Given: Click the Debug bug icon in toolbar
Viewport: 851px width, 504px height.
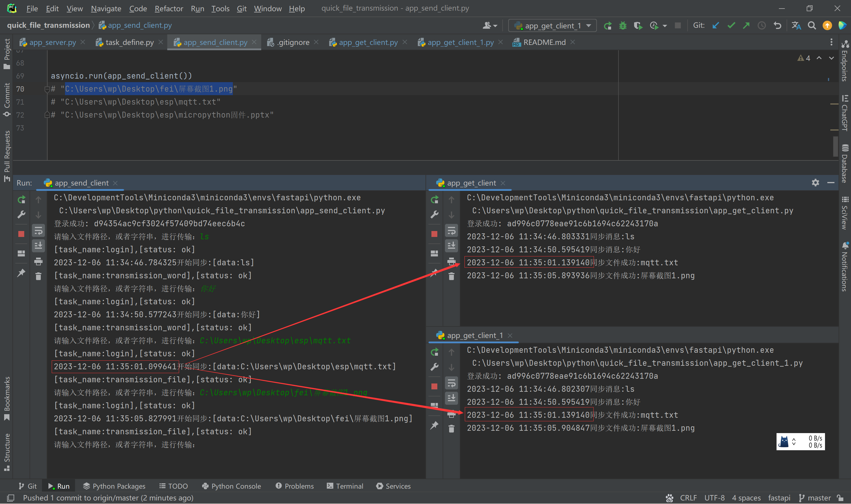Looking at the screenshot, I should point(623,26).
